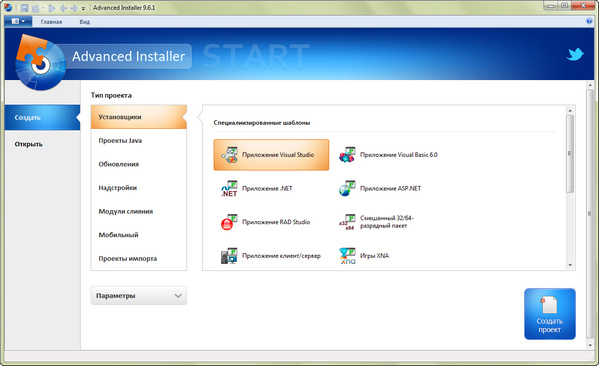
Task: Click the main page scroll-down arrow
Action: point(590,345)
